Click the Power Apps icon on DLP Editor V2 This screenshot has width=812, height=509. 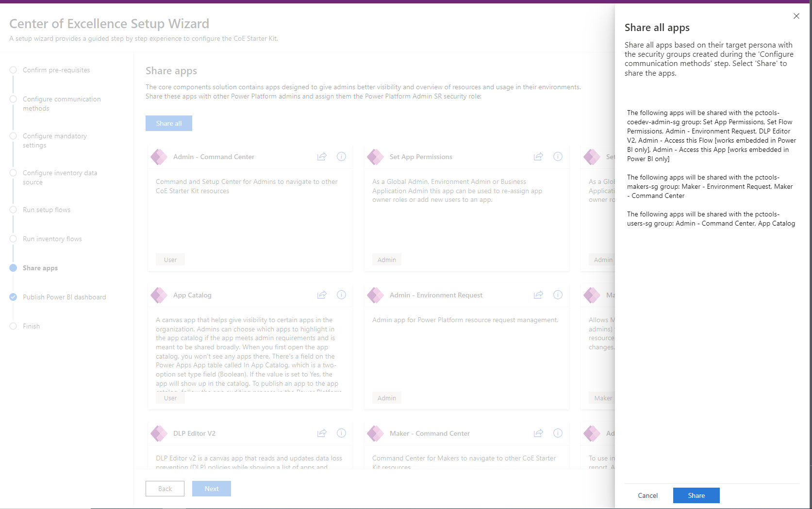(x=159, y=433)
